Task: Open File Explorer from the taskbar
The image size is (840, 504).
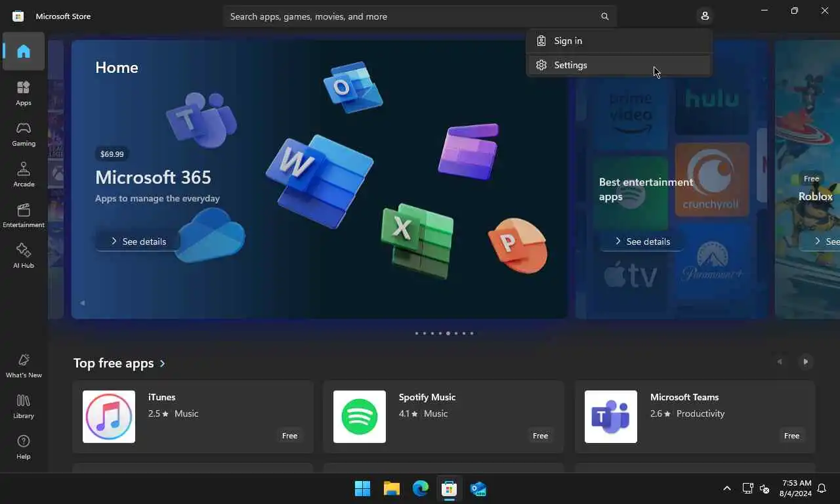Action: (392, 489)
